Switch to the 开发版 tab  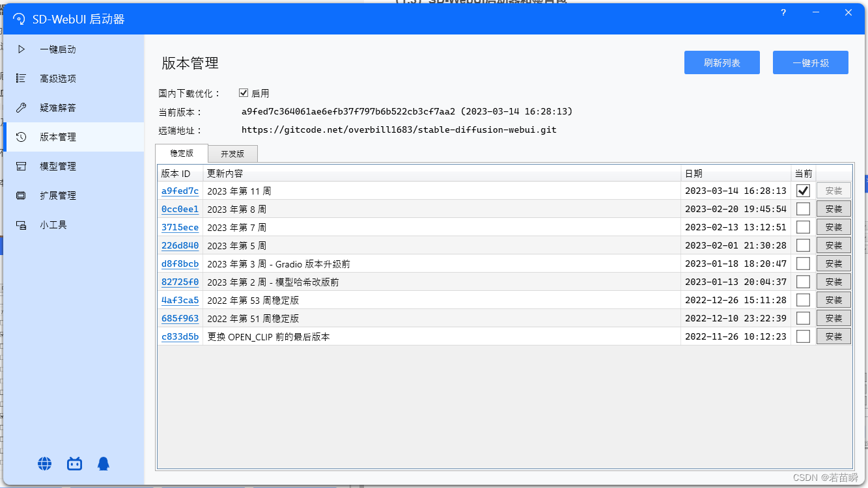pos(232,154)
